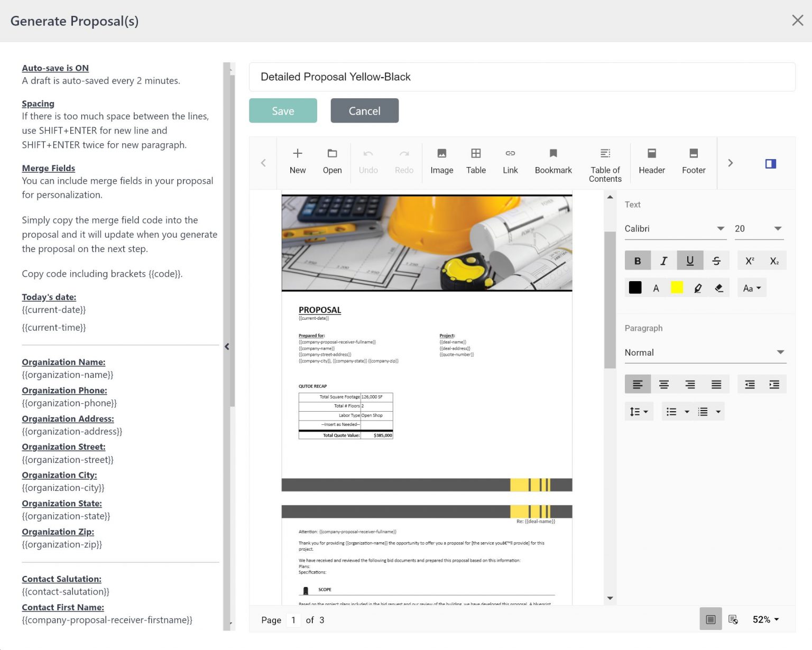Toggle bold formatting in the Text panel
Viewport: 812px width, 650px height.
(x=638, y=260)
